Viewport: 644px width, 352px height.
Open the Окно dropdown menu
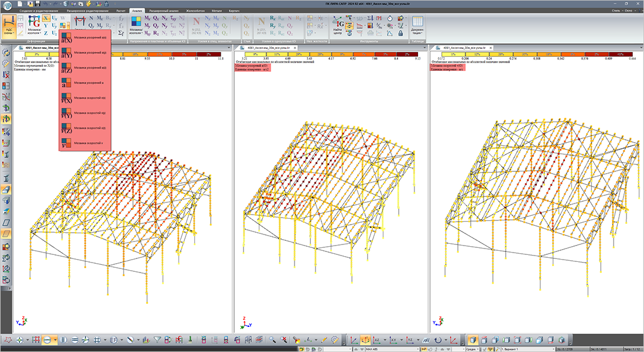click(x=629, y=11)
